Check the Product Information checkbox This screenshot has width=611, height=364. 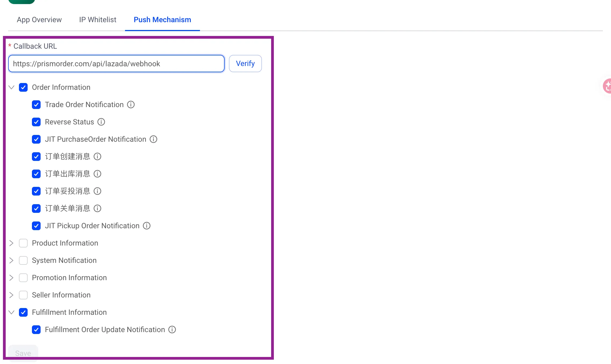(23, 243)
